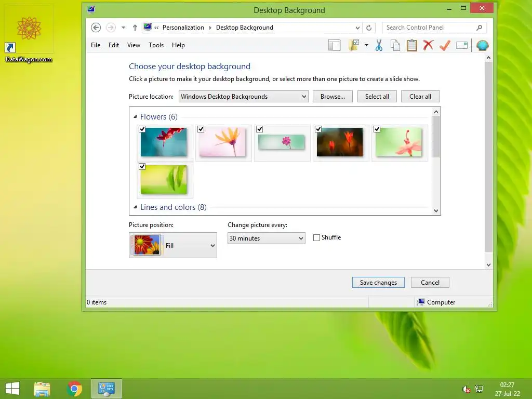This screenshot has height=399, width=532.
Task: Open the File menu
Action: tap(96, 45)
